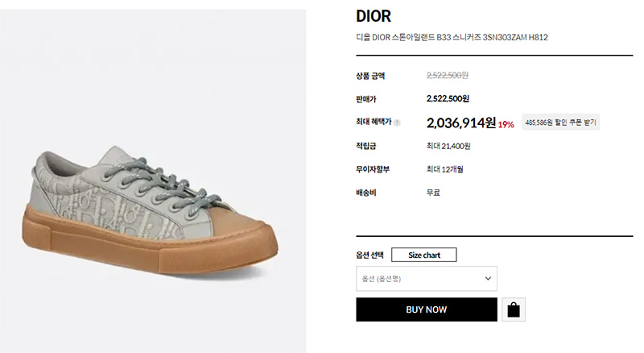
Task: Add item to shopping bag icon
Action: 514,309
